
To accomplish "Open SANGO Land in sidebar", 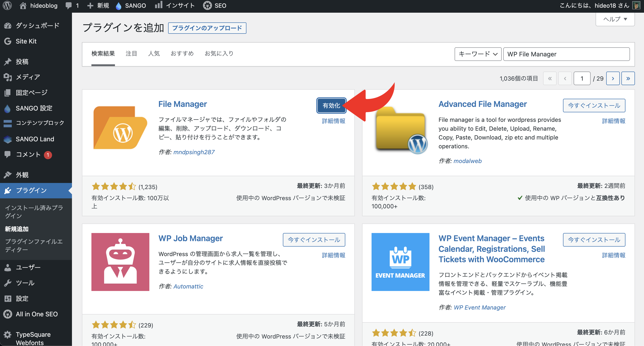I will [36, 139].
